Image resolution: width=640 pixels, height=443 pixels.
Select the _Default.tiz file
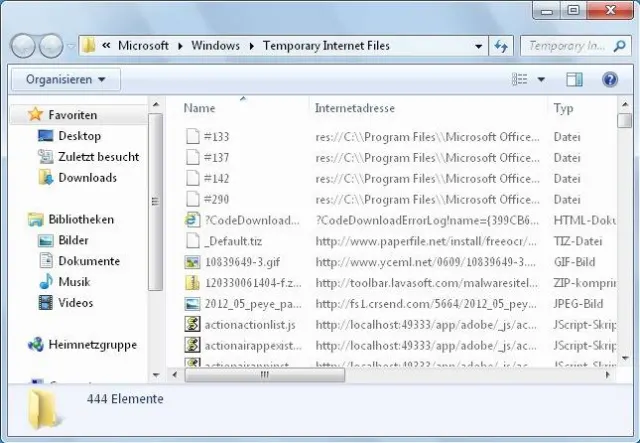233,241
